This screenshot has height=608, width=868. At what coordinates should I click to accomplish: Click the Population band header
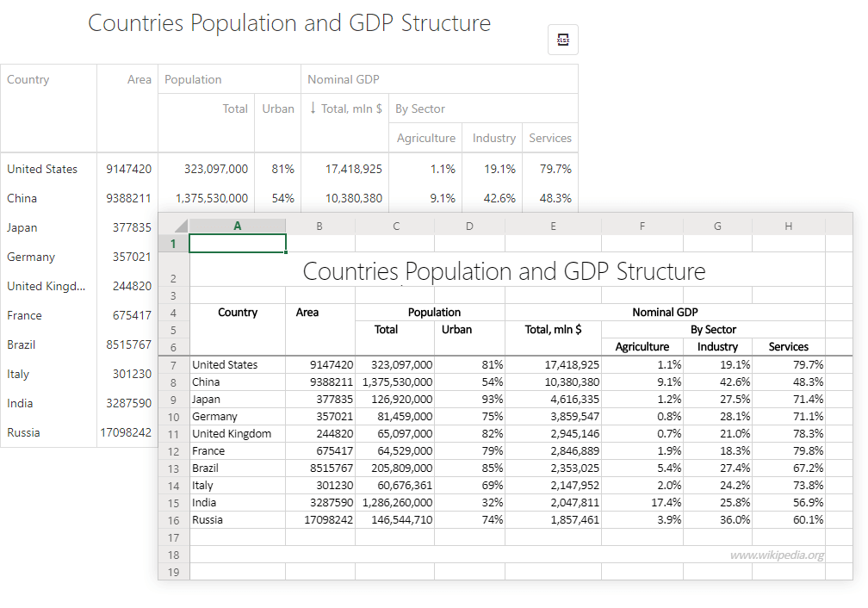(x=193, y=78)
